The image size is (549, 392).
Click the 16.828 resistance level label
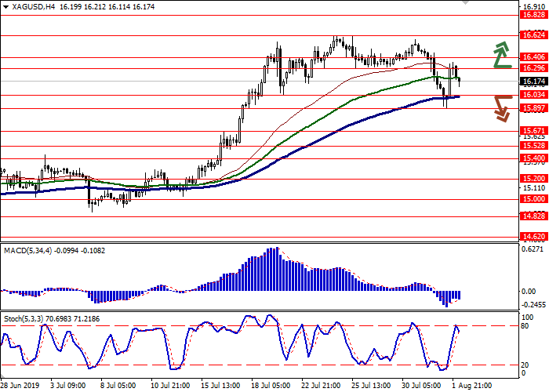coord(533,14)
